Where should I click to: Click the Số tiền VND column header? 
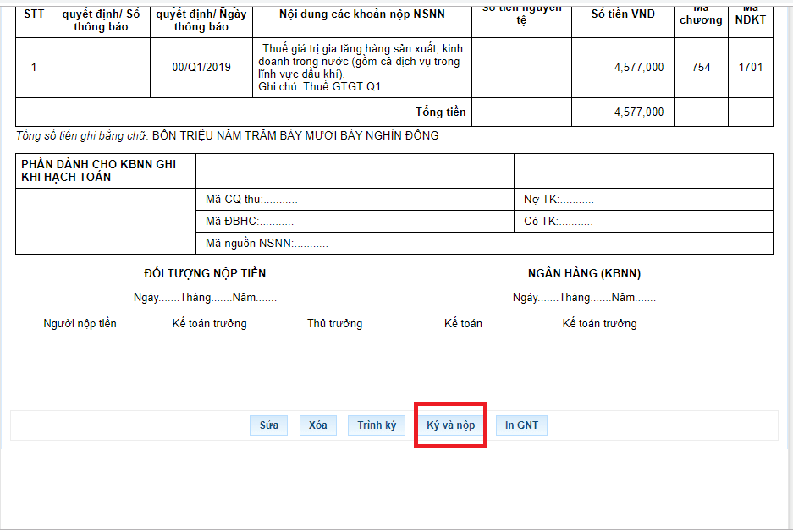(622, 14)
